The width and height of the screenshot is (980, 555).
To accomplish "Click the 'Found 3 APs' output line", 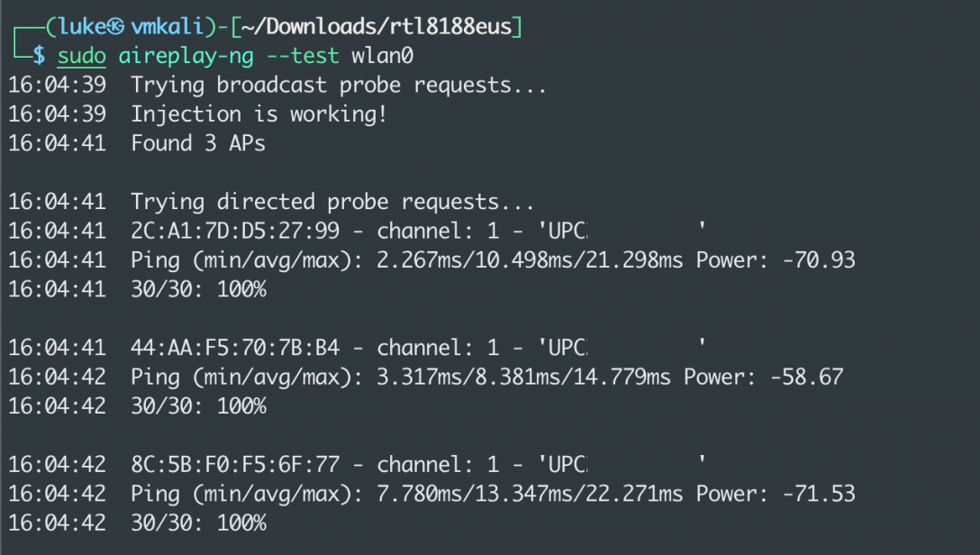I will tap(198, 143).
